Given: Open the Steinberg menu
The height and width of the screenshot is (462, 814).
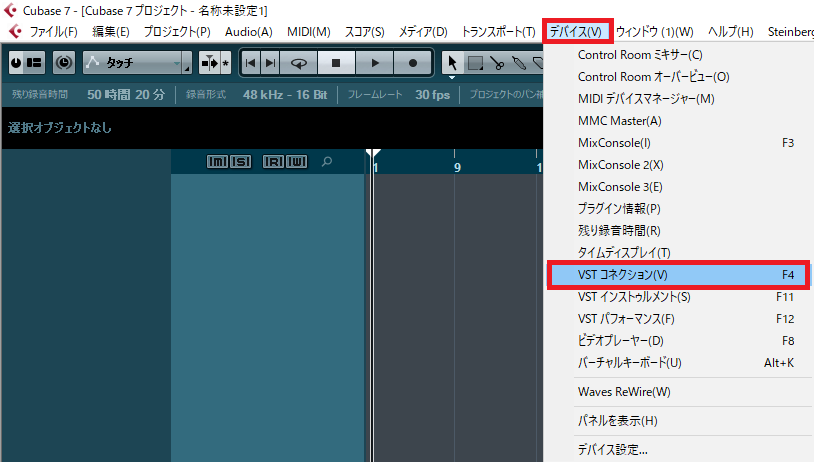Looking at the screenshot, I should tap(790, 32).
